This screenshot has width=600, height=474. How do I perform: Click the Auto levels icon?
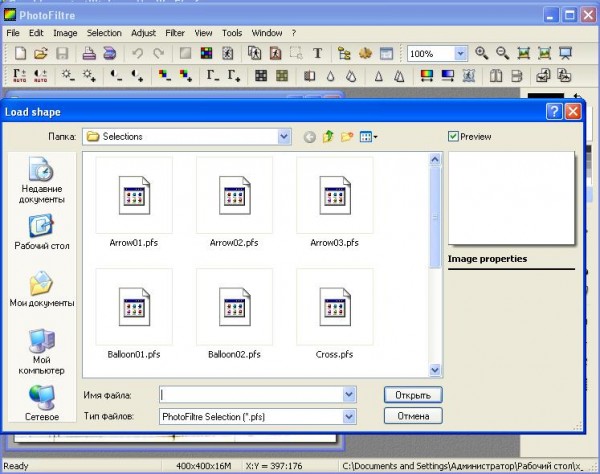click(20, 75)
